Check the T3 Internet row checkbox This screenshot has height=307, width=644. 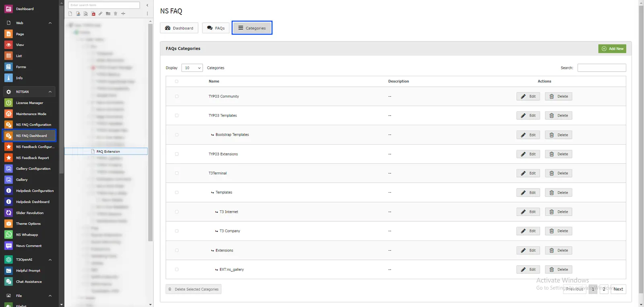click(x=177, y=212)
